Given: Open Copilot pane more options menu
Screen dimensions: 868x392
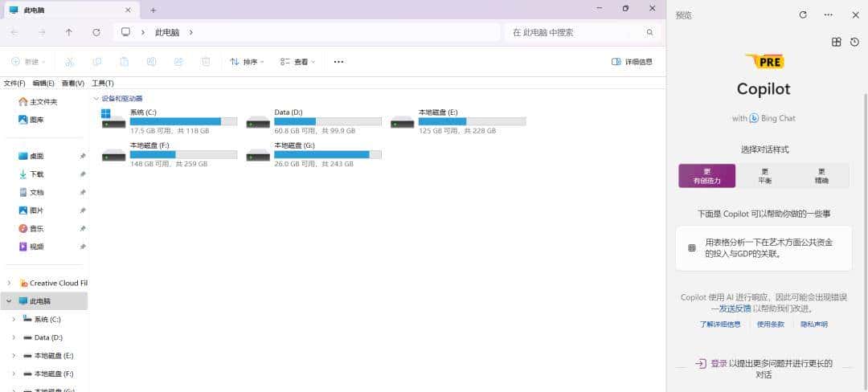Looking at the screenshot, I should (828, 15).
